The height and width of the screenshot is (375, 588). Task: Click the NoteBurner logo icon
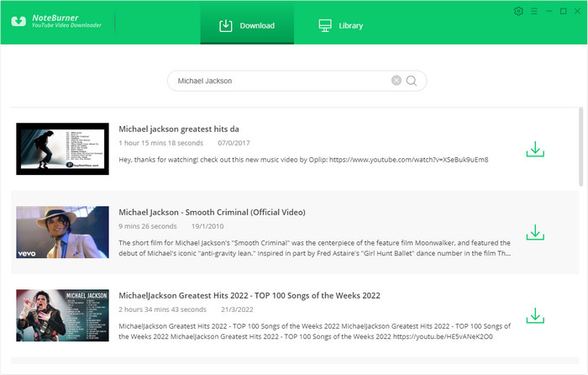pyautogui.click(x=18, y=21)
